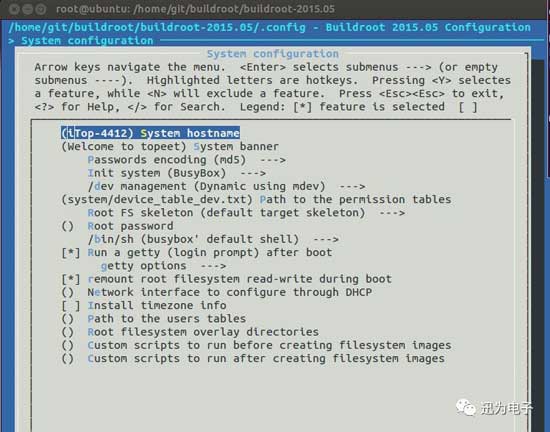Enable the Install timezone info checkbox
Screen dimensions: 550x432
point(71,306)
